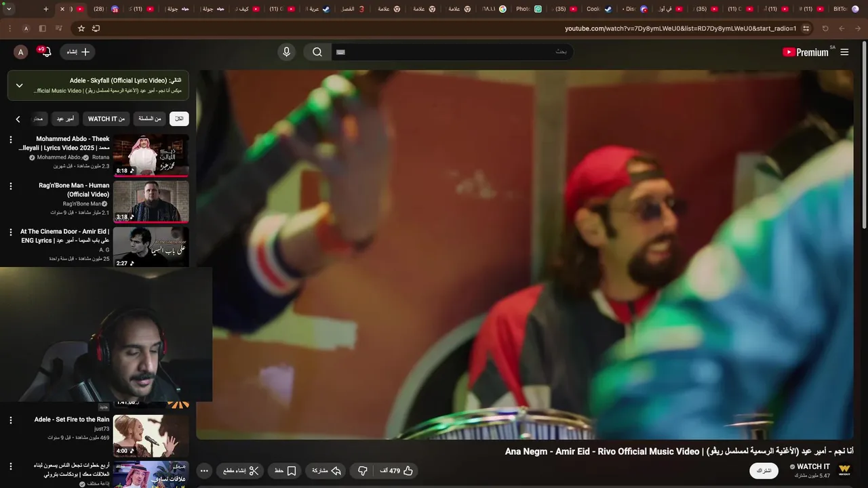868x488 pixels.
Task: Open the on-screen keyboard in search box
Action: pyautogui.click(x=341, y=52)
